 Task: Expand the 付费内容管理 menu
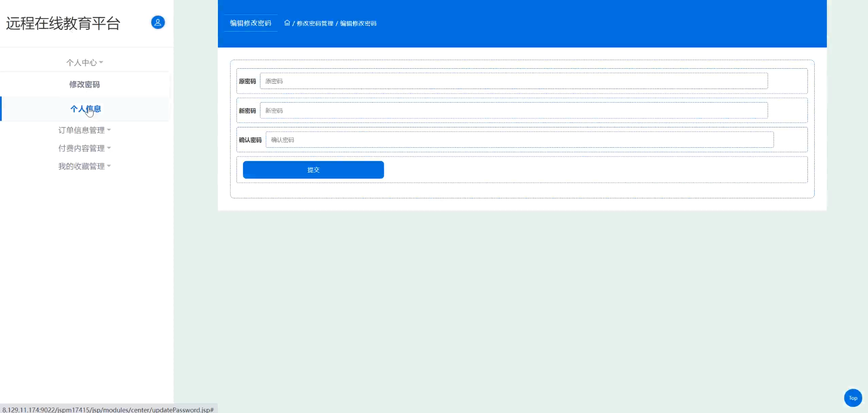[x=85, y=148]
